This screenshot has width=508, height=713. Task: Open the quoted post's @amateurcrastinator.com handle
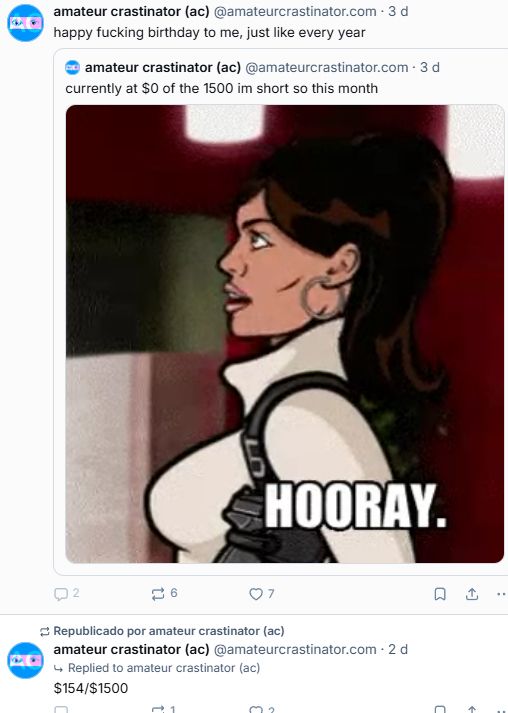point(327,68)
